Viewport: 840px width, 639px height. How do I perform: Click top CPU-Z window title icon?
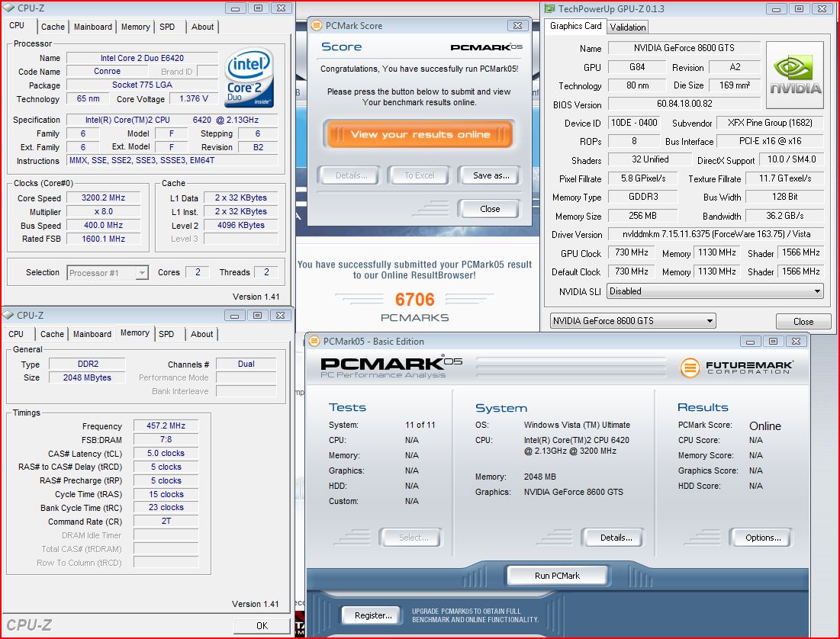[8, 8]
